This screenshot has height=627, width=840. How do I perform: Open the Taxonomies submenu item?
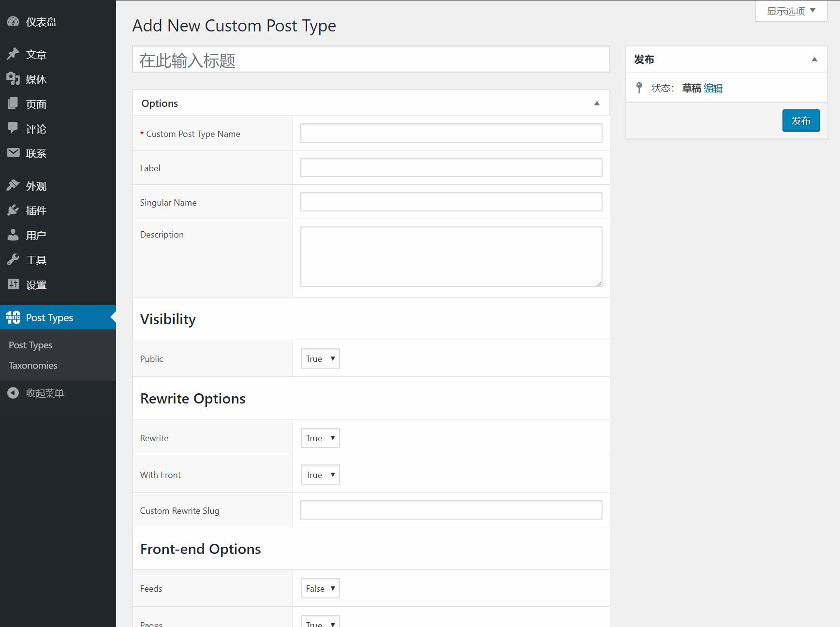click(x=33, y=365)
